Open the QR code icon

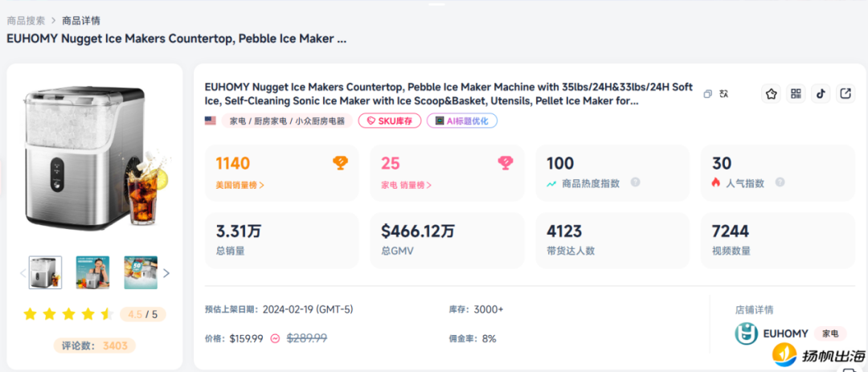(x=796, y=94)
